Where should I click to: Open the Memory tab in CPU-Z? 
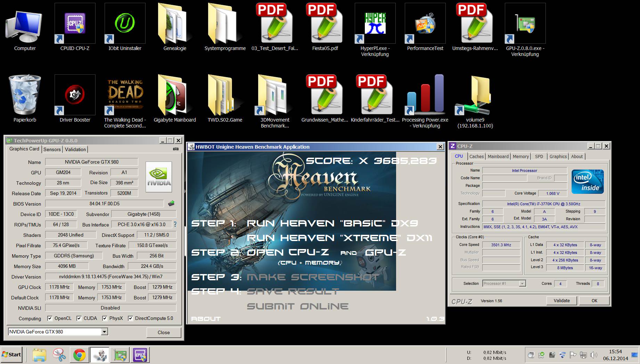(520, 157)
